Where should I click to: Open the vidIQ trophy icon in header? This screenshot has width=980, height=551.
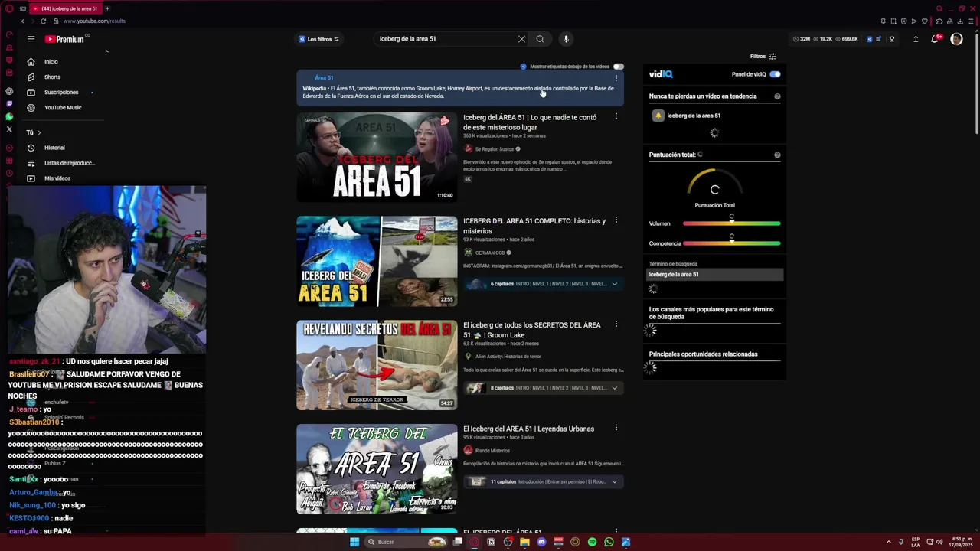(x=891, y=39)
